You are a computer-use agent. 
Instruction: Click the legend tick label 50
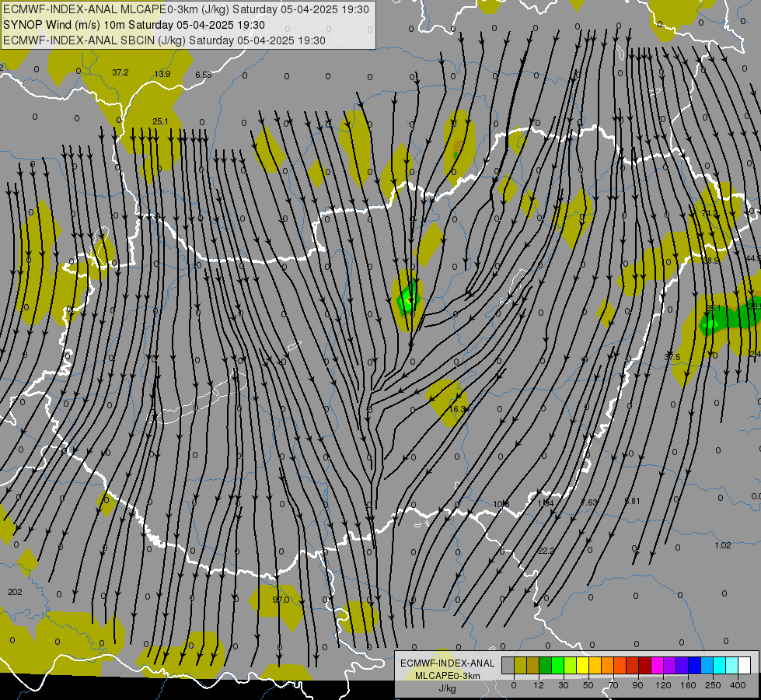(x=588, y=685)
